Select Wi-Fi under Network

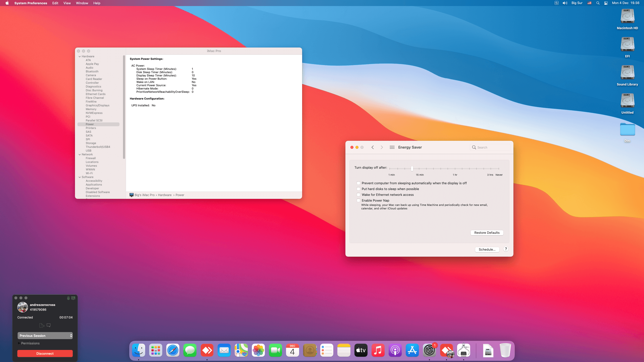pos(89,173)
